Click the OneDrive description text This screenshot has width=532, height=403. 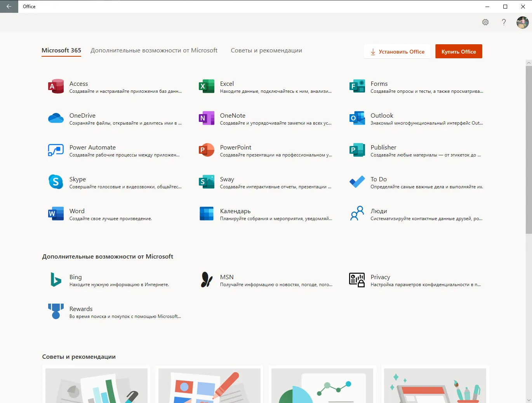[x=125, y=123]
